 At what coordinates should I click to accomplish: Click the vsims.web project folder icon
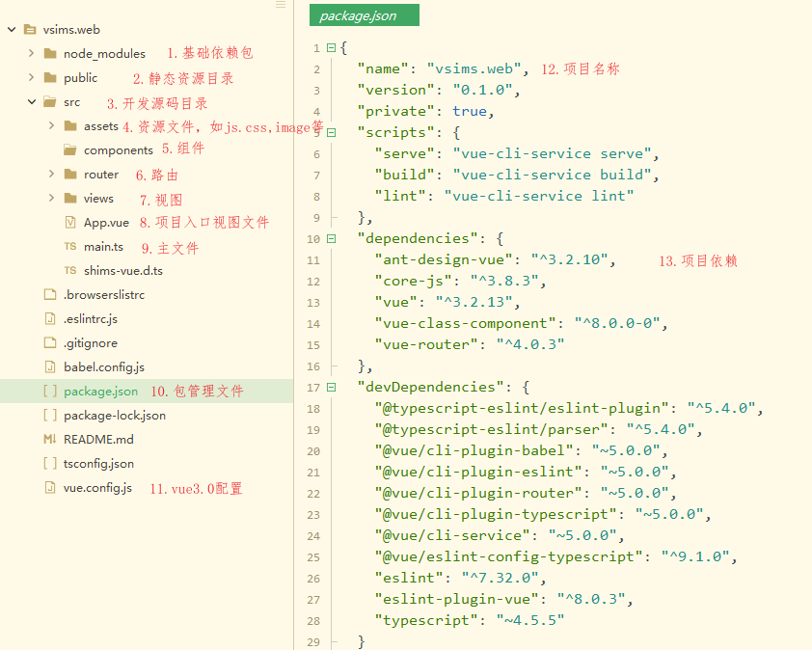(31, 30)
